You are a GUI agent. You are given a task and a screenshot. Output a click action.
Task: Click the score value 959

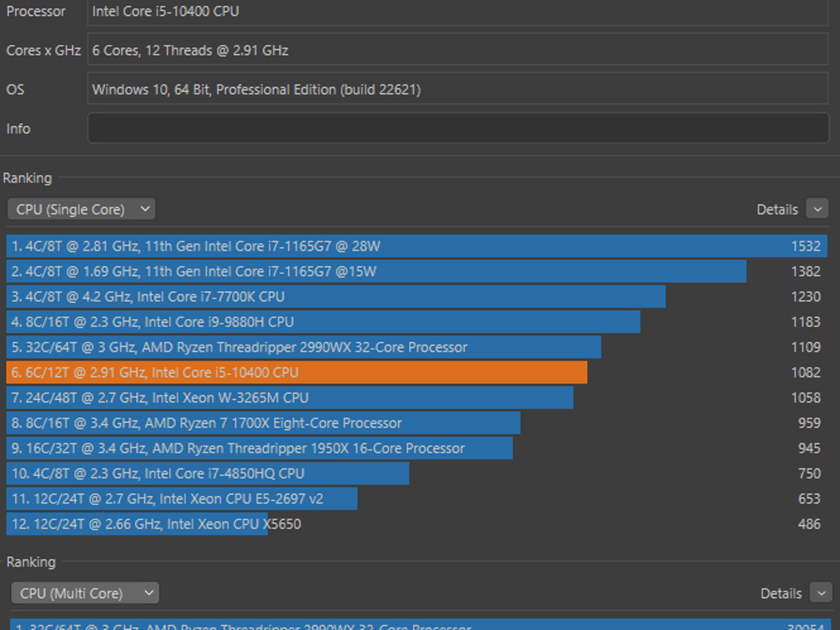(809, 423)
